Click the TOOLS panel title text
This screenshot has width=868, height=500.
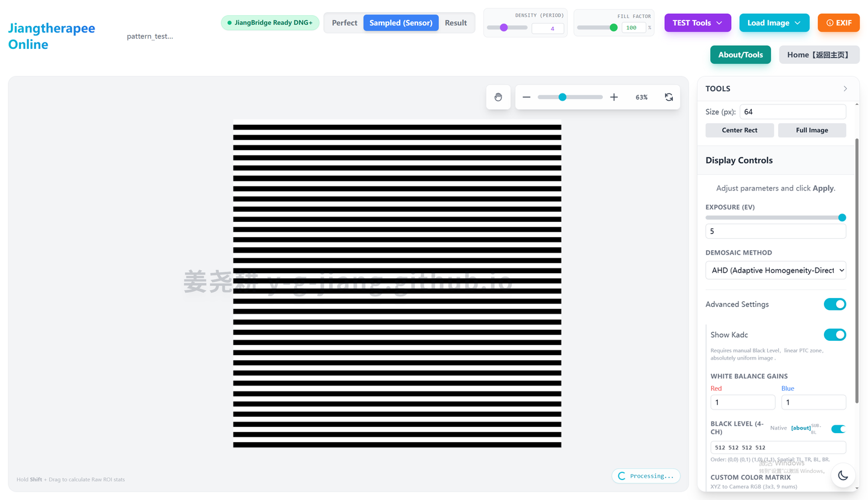coord(718,89)
